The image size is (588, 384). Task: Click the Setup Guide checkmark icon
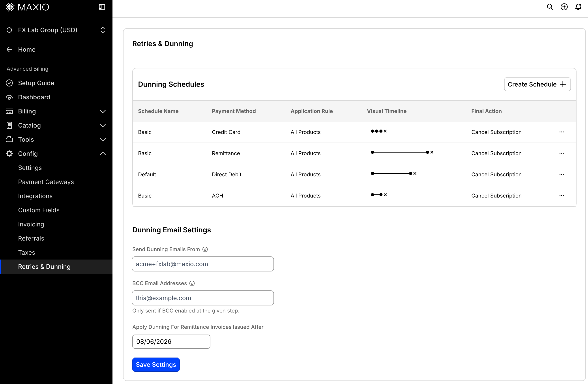click(x=9, y=83)
